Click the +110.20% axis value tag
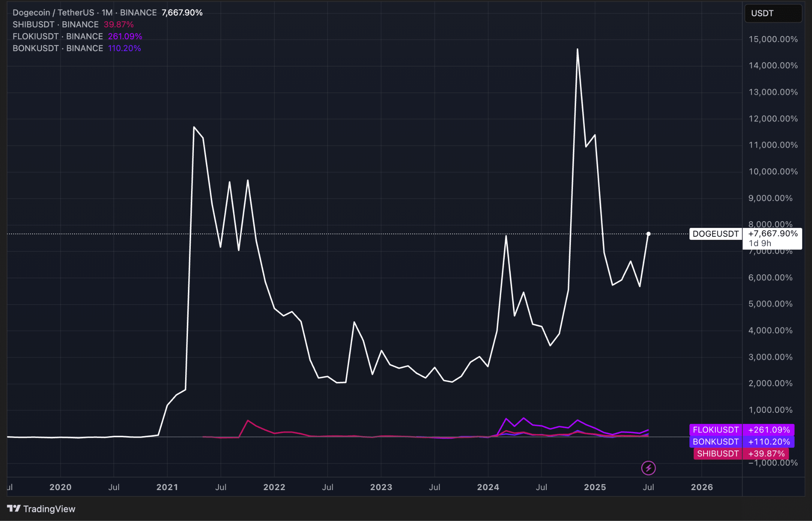Screen dimensions: 812x521 point(769,442)
